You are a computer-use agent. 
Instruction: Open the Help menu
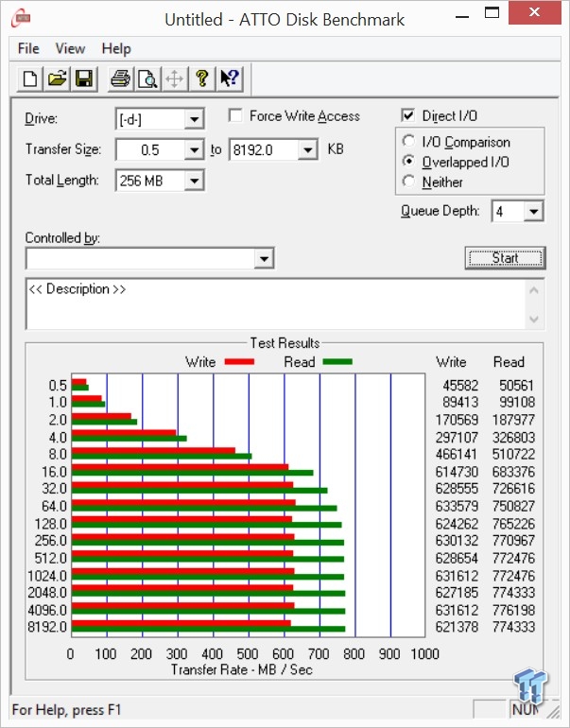pyautogui.click(x=116, y=48)
